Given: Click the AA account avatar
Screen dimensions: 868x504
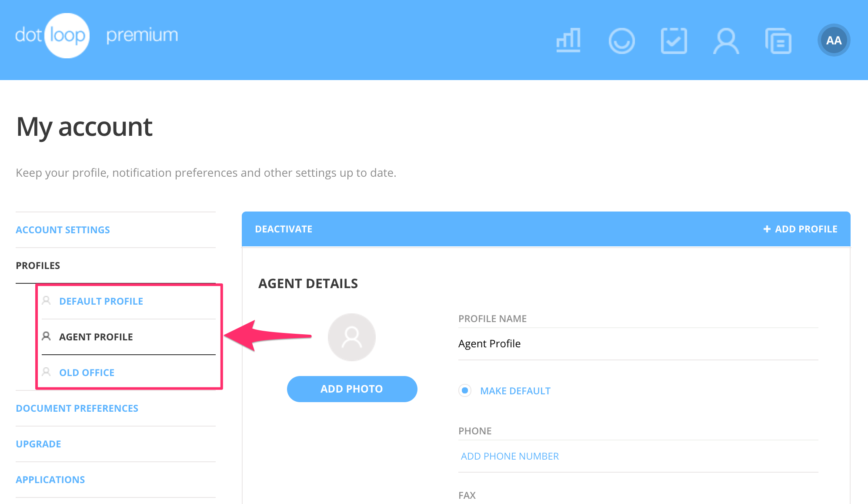Looking at the screenshot, I should 833,40.
